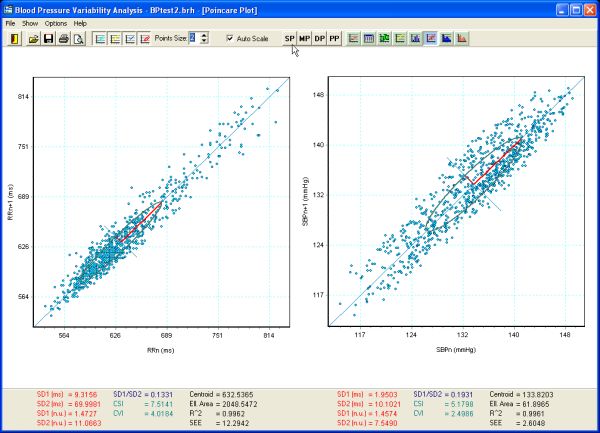The width and height of the screenshot is (600, 433).
Task: Decrease Points Size with the down arrow
Action: click(205, 42)
